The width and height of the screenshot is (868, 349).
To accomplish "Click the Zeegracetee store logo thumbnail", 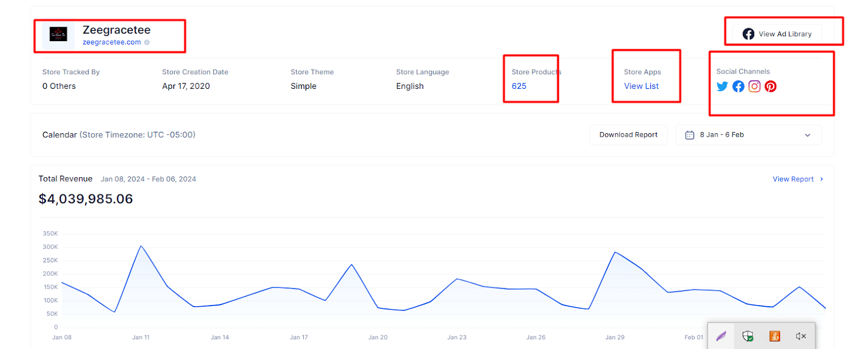I will coord(59,34).
